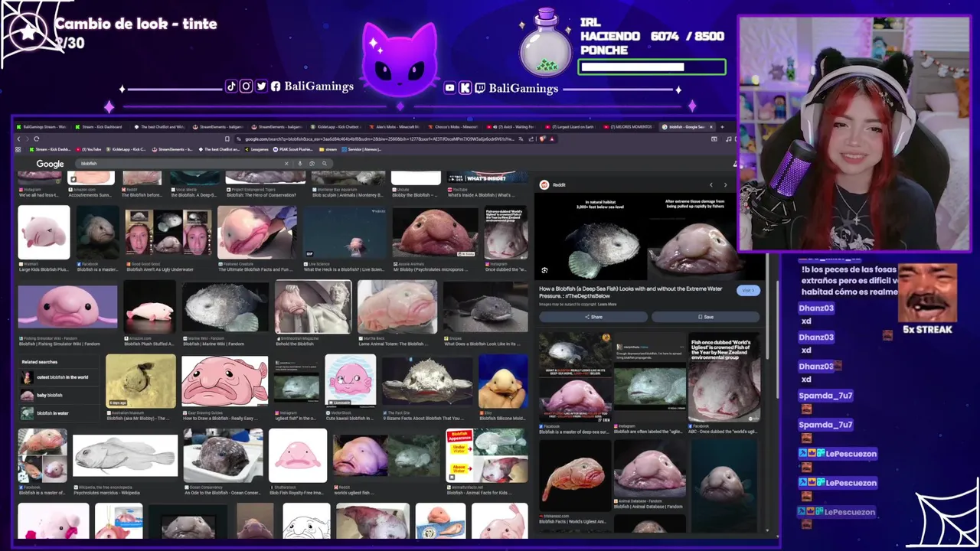Switch to Largest Lizard on Earth tab
This screenshot has height=551, width=980.
point(569,127)
